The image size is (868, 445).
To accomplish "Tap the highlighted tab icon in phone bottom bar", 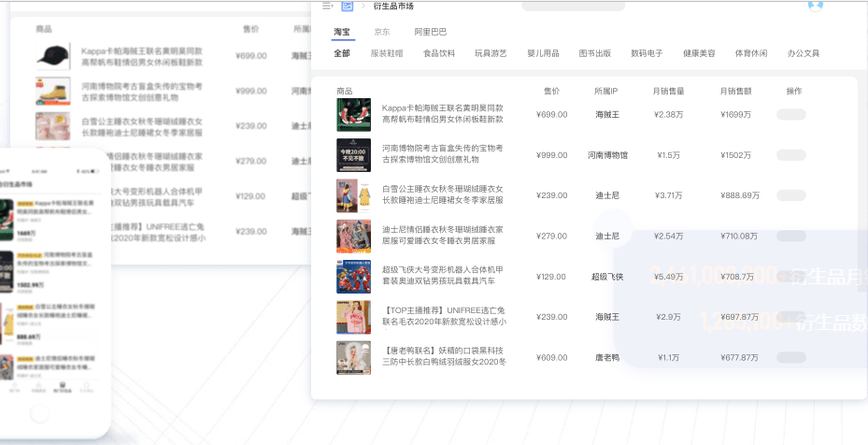I will pyautogui.click(x=62, y=387).
